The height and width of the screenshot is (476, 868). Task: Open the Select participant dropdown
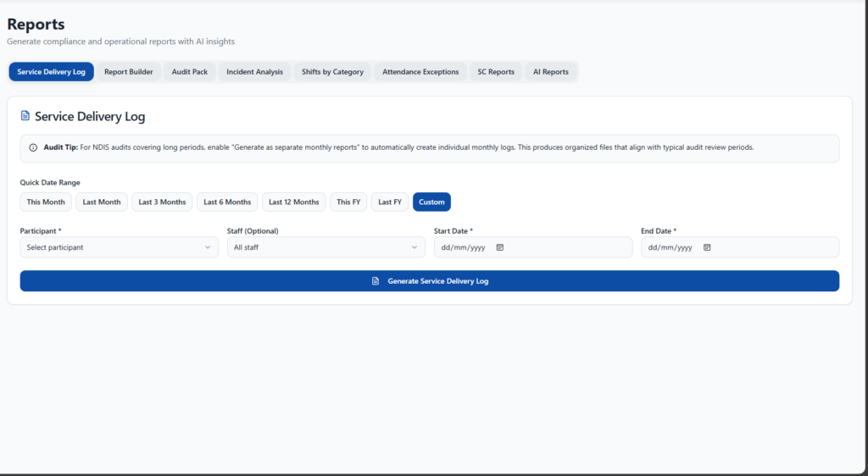click(119, 247)
